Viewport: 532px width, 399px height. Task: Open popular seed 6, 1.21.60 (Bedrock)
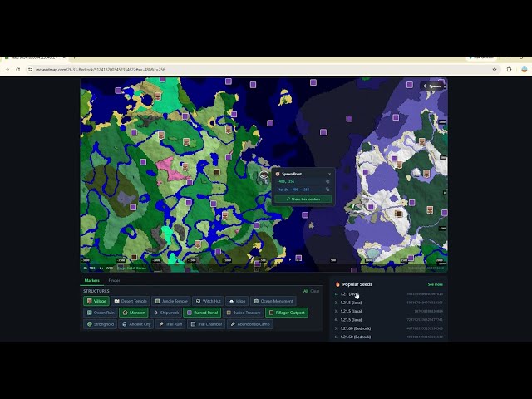click(x=388, y=337)
